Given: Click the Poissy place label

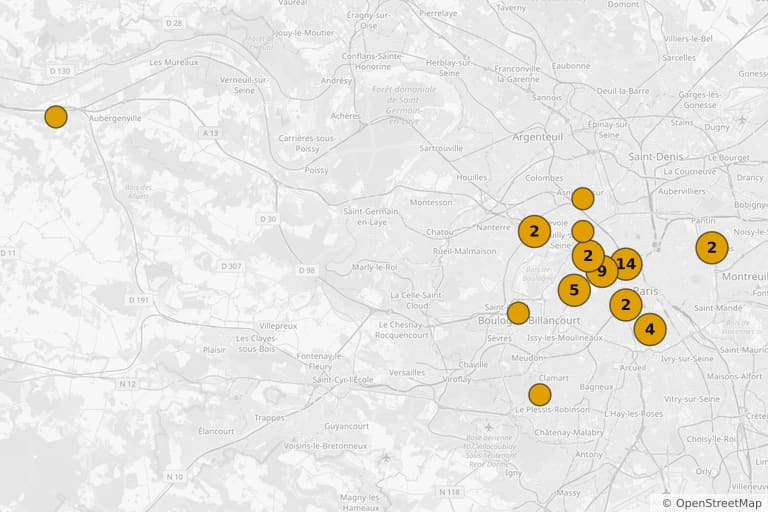Looking at the screenshot, I should coord(316,171).
